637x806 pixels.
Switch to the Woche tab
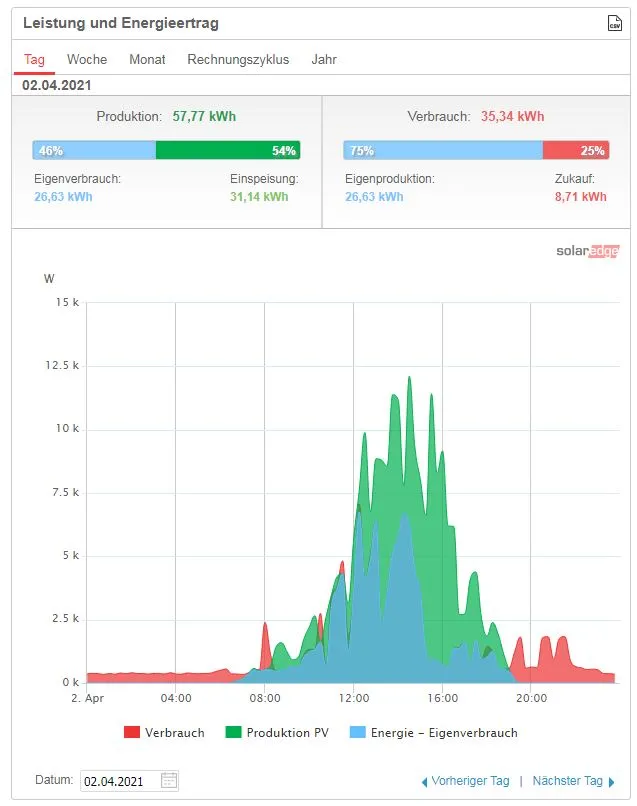click(87, 60)
